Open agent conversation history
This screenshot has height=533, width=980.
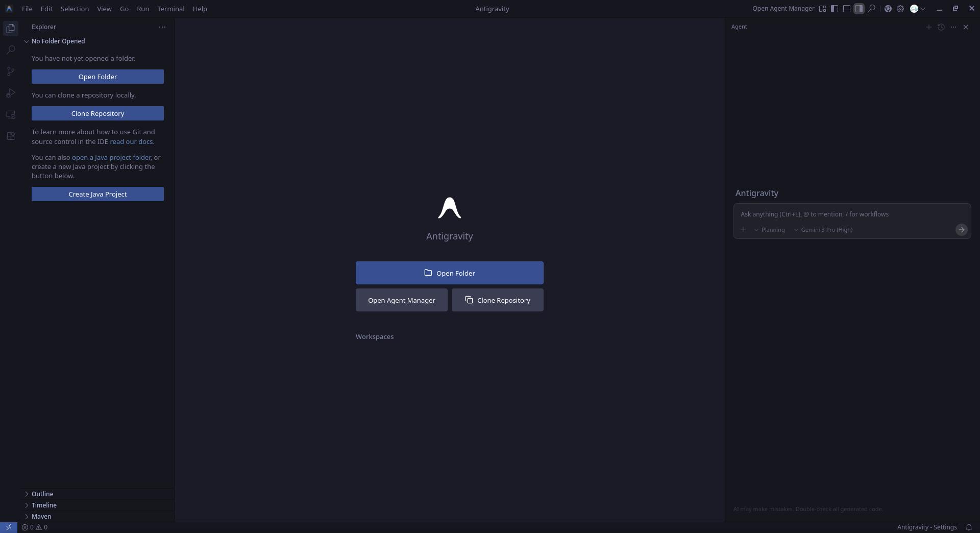coord(941,27)
